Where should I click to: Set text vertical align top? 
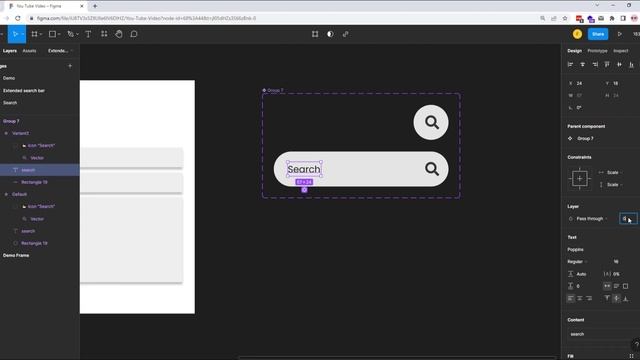pos(607,298)
